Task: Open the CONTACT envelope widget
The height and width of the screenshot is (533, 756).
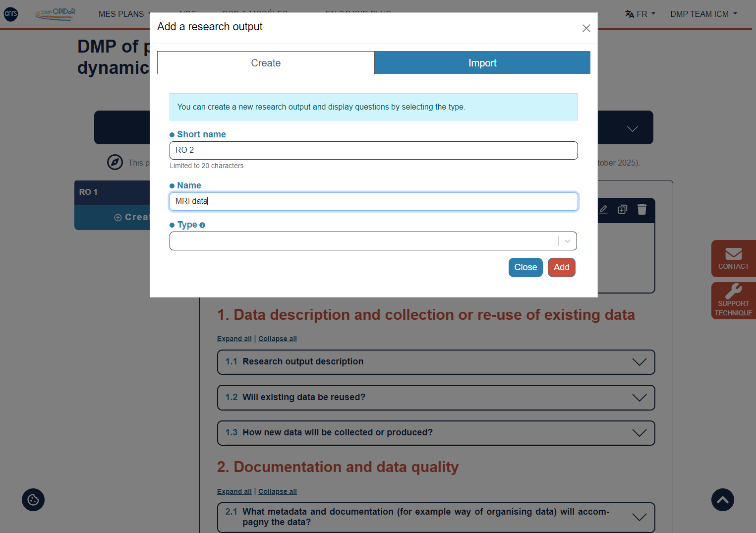Action: (734, 258)
